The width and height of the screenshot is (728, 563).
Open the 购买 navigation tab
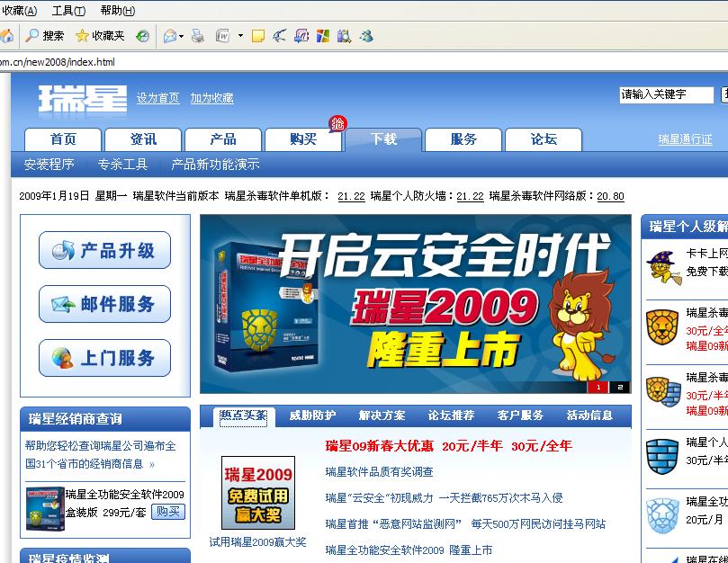(303, 139)
